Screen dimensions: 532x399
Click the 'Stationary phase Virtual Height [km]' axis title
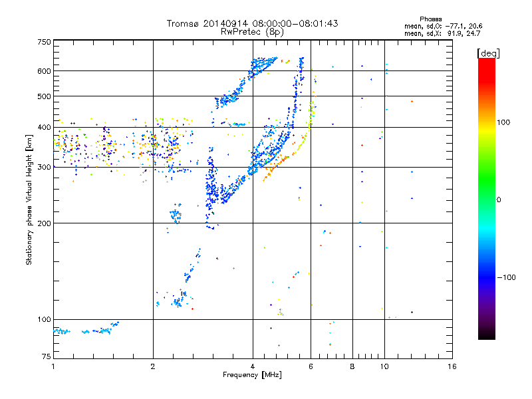(29, 199)
